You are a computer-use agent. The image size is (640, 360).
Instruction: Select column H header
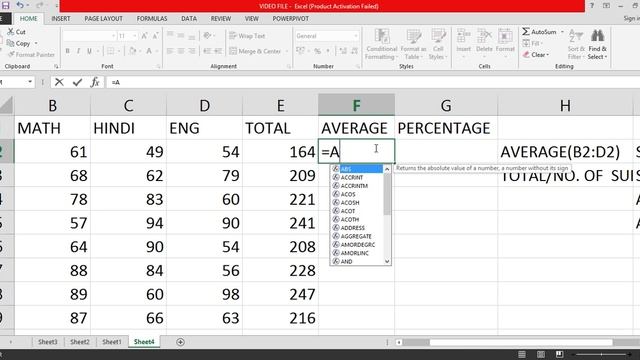(x=565, y=105)
